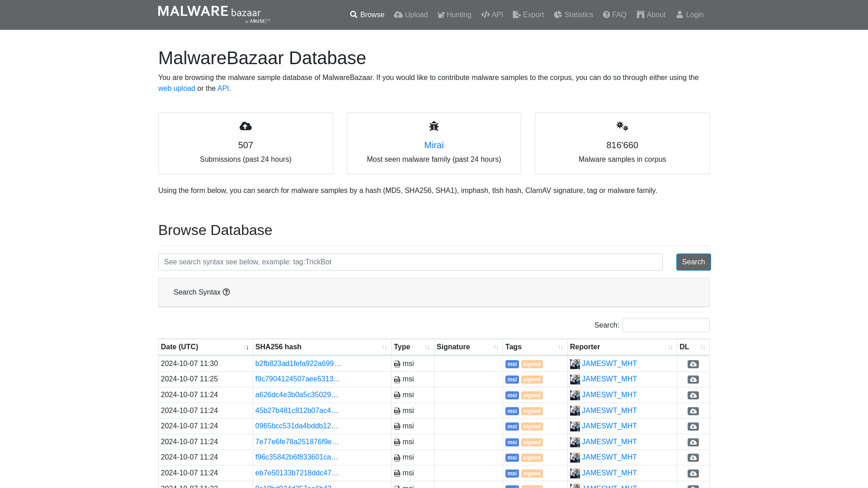Click the About info icon
Screen dimensions: 868x488
[640, 14]
